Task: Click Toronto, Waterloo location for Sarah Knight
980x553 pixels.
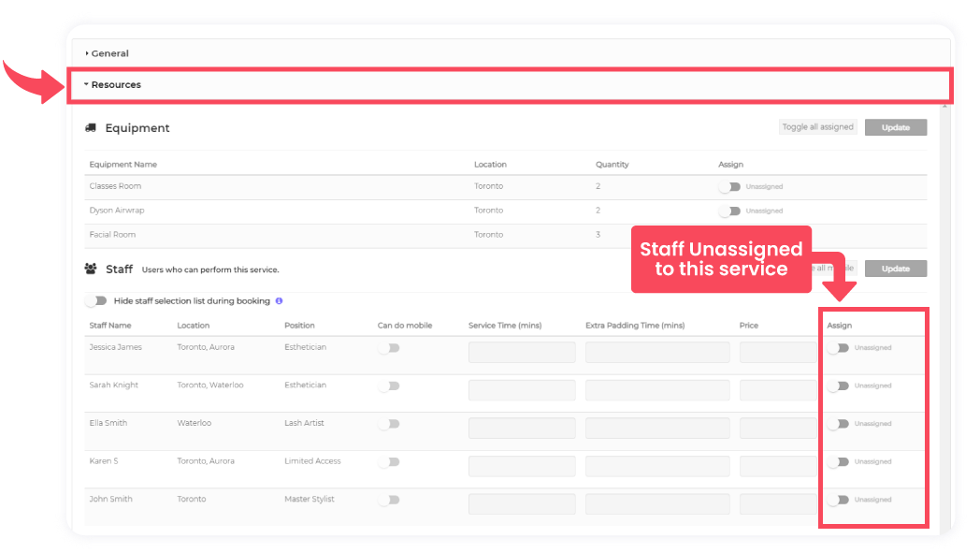Action: point(210,386)
